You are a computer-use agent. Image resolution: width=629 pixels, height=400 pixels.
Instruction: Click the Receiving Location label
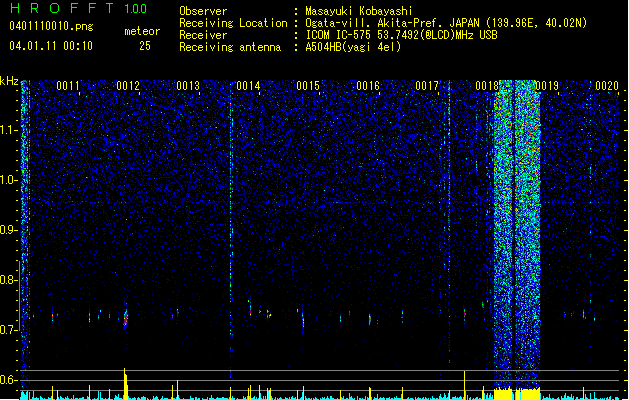(233, 23)
